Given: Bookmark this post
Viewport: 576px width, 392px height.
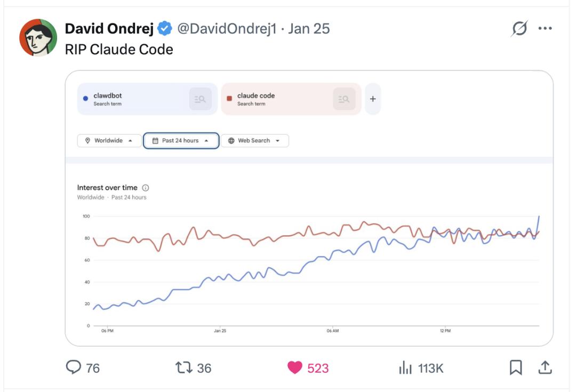Looking at the screenshot, I should pos(516,367).
